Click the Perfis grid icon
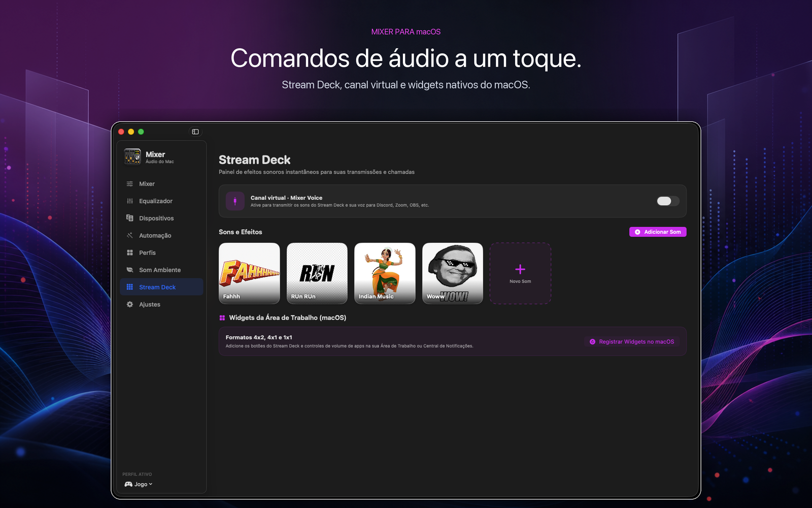Image resolution: width=812 pixels, height=508 pixels. click(x=130, y=252)
